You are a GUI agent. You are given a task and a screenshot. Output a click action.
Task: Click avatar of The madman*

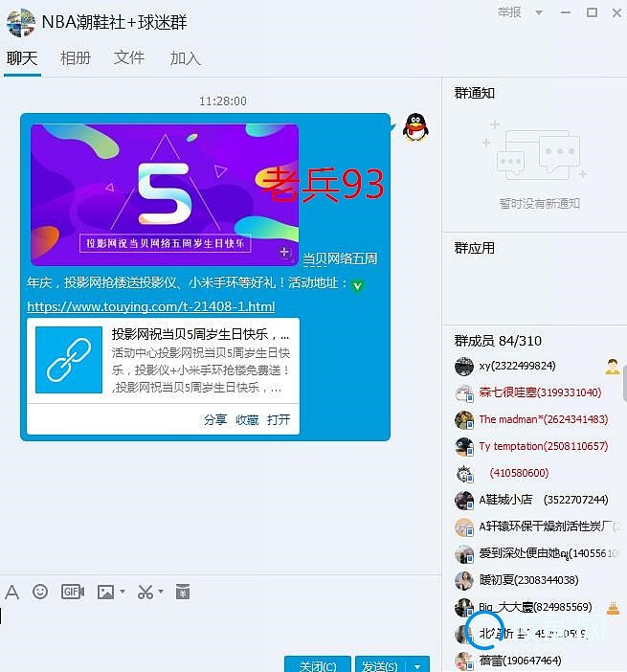(x=464, y=419)
